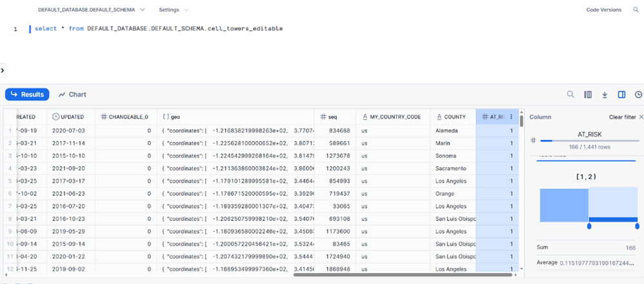Viewport: 644px width, 284px height.
Task: Place cursor in the SQL query line
Action: point(159,29)
